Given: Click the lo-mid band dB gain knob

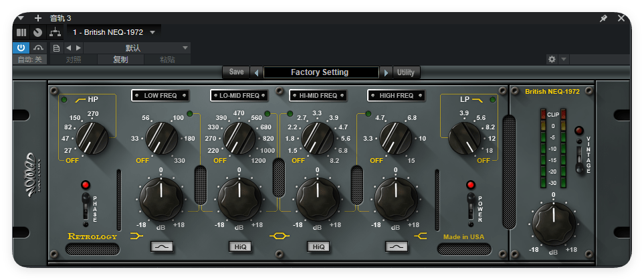Looking at the screenshot, I should (239, 200).
